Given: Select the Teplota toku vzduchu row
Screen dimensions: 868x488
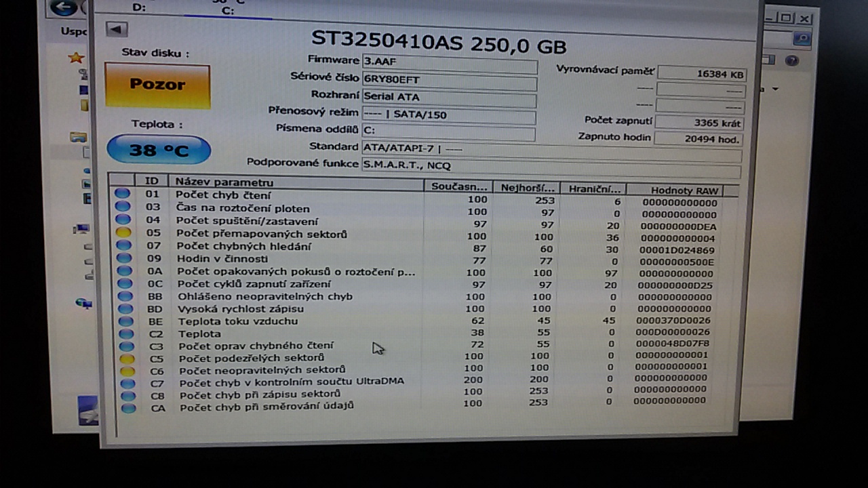Looking at the screenshot, I should pos(423,321).
